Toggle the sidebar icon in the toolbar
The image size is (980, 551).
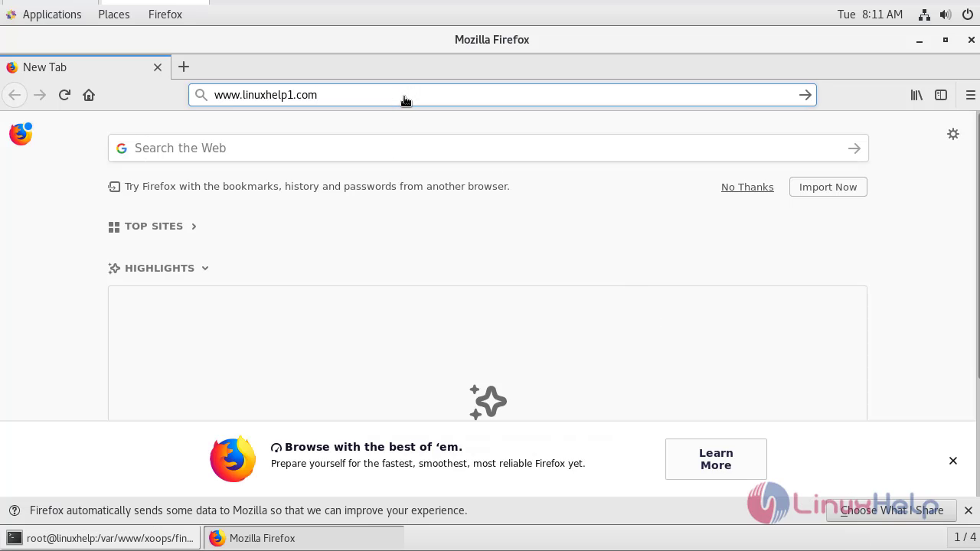point(941,95)
